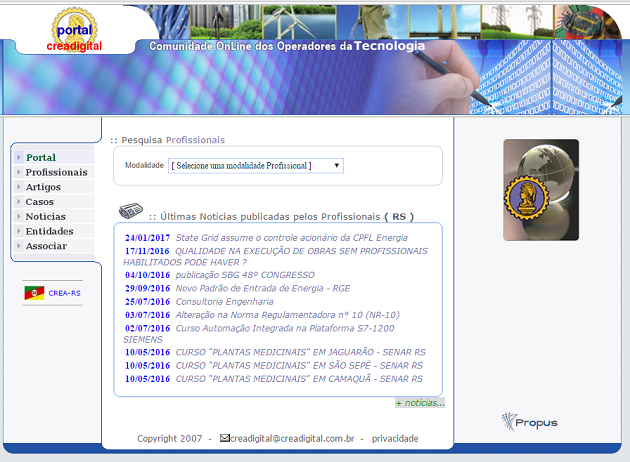The width and height of the screenshot is (630, 462).
Task: Click the date 24/01/2017
Action: coord(147,238)
